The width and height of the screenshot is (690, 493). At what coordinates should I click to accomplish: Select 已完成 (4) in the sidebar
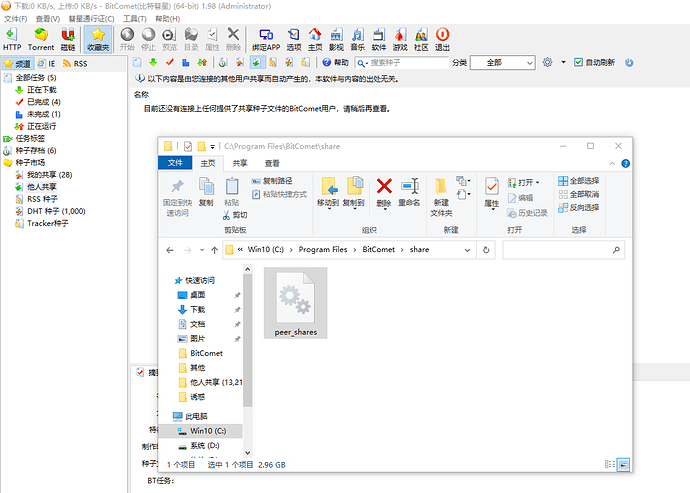point(44,102)
